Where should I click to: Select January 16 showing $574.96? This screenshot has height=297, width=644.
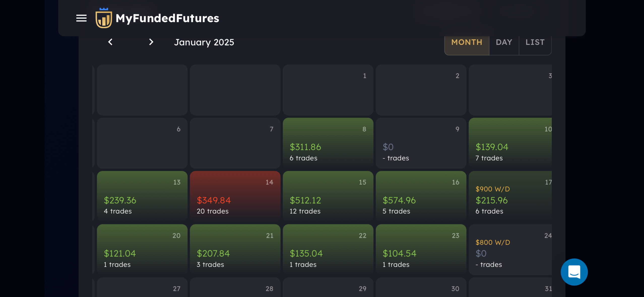pos(421,196)
